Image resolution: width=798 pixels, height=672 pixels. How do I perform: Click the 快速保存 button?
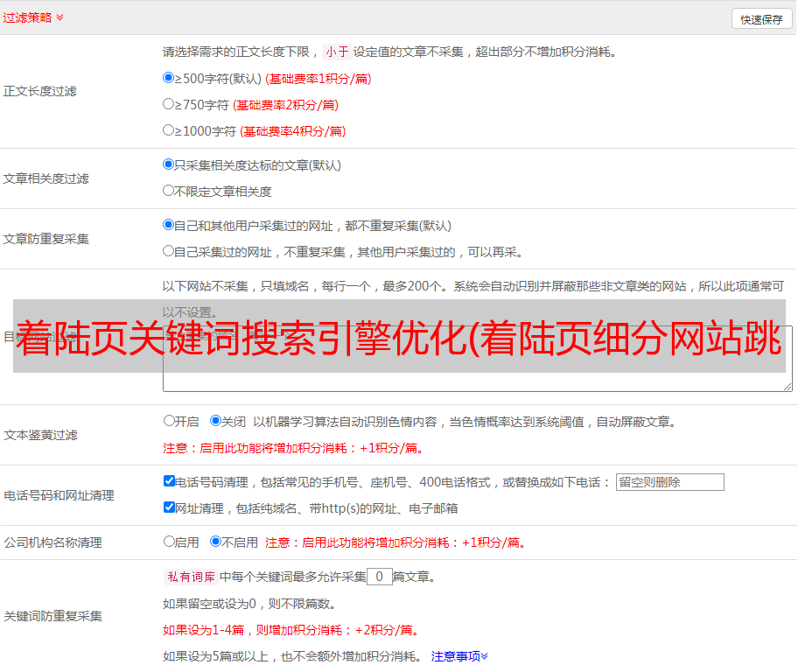pos(761,19)
